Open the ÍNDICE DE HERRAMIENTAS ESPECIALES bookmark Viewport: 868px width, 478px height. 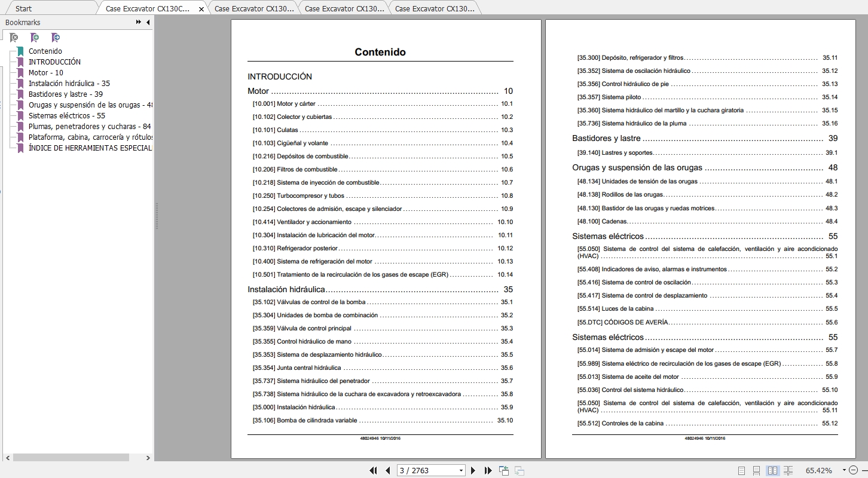point(90,148)
